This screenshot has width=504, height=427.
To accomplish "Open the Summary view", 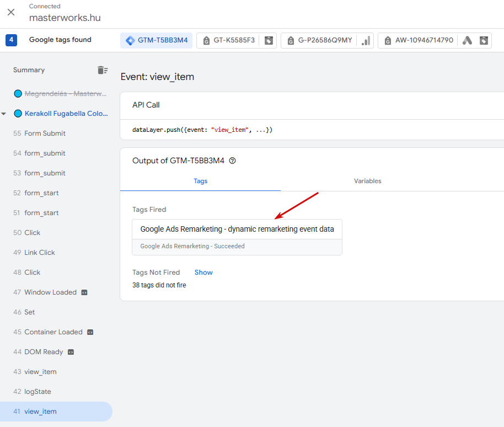I will point(29,70).
